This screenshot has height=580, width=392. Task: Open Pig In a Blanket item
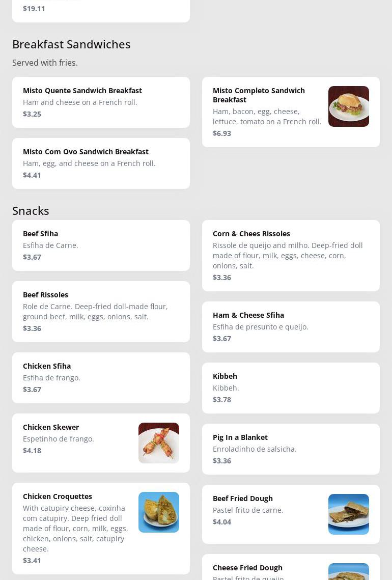290,449
